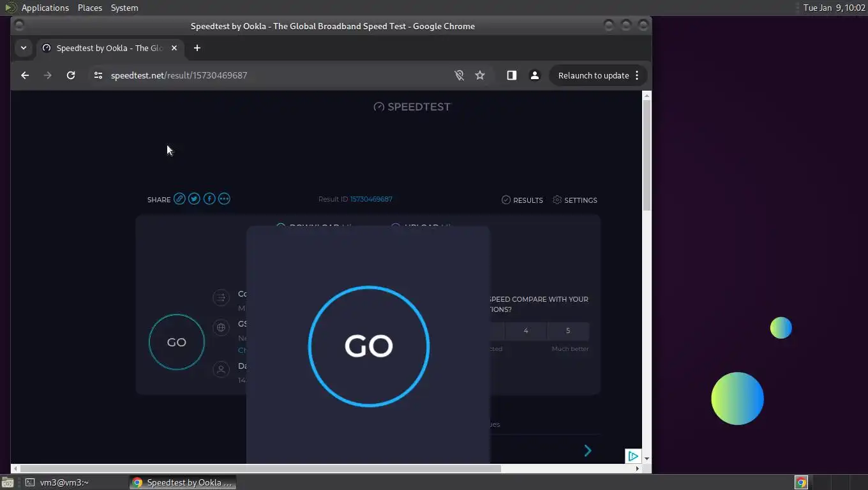
Task: Click the user profile icon in results
Action: coord(221,369)
